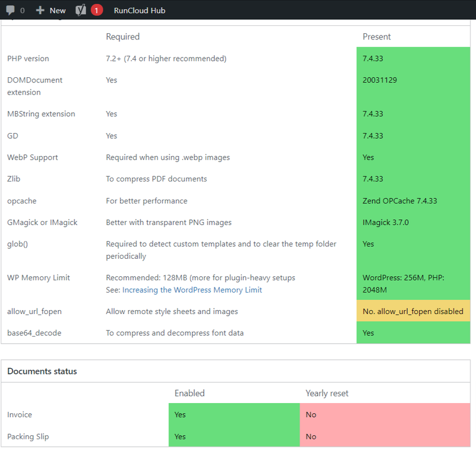476x451 pixels.
Task: Open RunCloud Hub admin bar menu
Action: (x=139, y=10)
